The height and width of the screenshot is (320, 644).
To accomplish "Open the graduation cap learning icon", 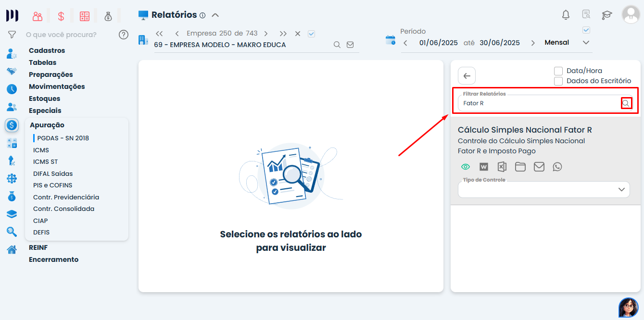I will pyautogui.click(x=606, y=15).
